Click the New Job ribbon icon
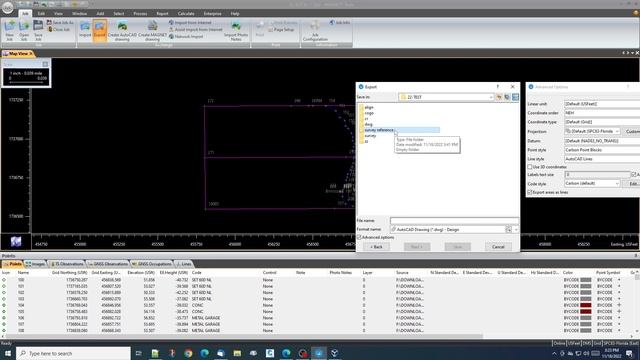Screen dimensions: 640x360 (9, 30)
